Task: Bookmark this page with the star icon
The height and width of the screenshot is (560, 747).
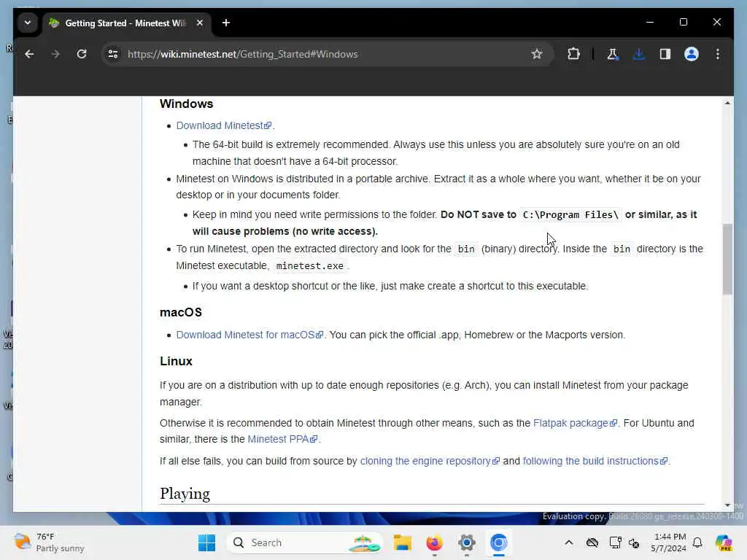Action: (x=537, y=54)
